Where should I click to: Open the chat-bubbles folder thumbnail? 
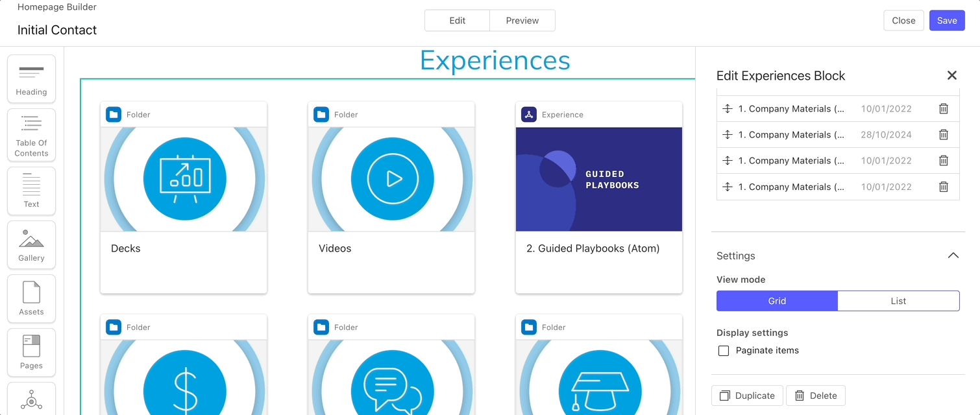coord(391,377)
